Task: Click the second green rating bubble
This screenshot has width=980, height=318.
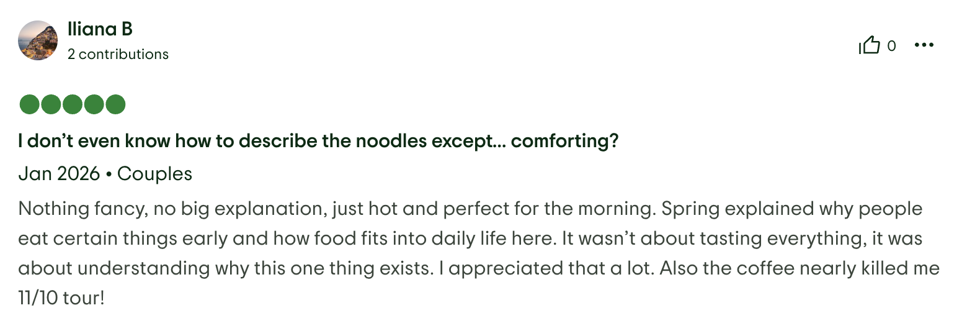Action: pyautogui.click(x=51, y=104)
